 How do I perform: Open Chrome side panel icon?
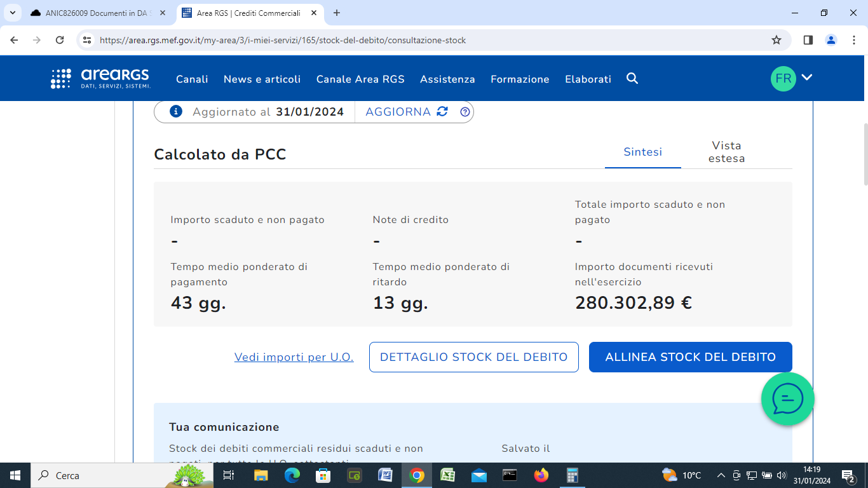pyautogui.click(x=808, y=40)
